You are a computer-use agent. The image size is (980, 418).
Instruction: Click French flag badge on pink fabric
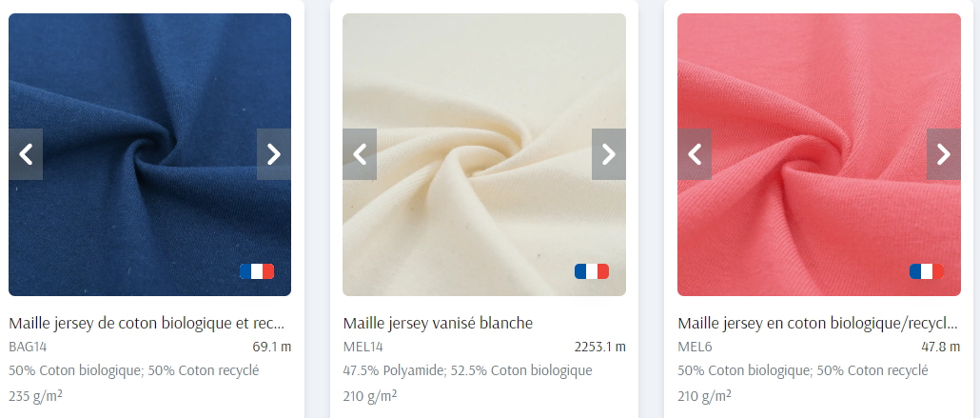point(927,271)
